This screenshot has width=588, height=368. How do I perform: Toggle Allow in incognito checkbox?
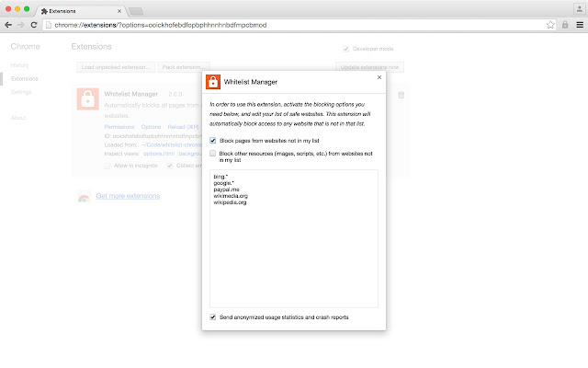coord(107,166)
